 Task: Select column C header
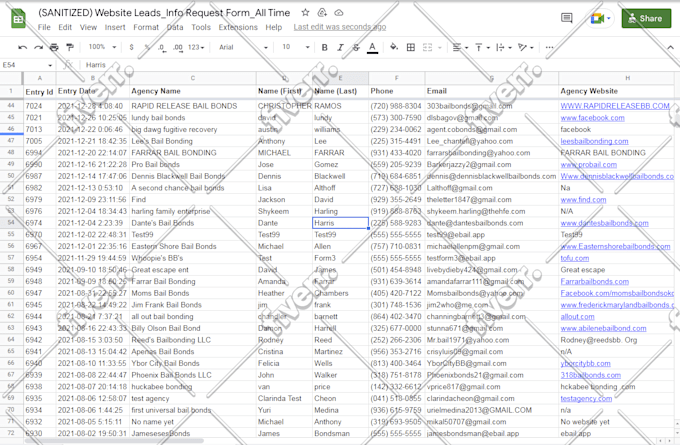(x=193, y=78)
